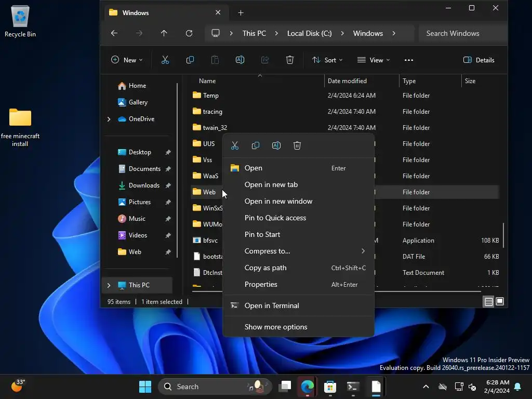The width and height of the screenshot is (532, 399).
Task: Click the chevron after This PC in the address bar
Action: tap(276, 33)
